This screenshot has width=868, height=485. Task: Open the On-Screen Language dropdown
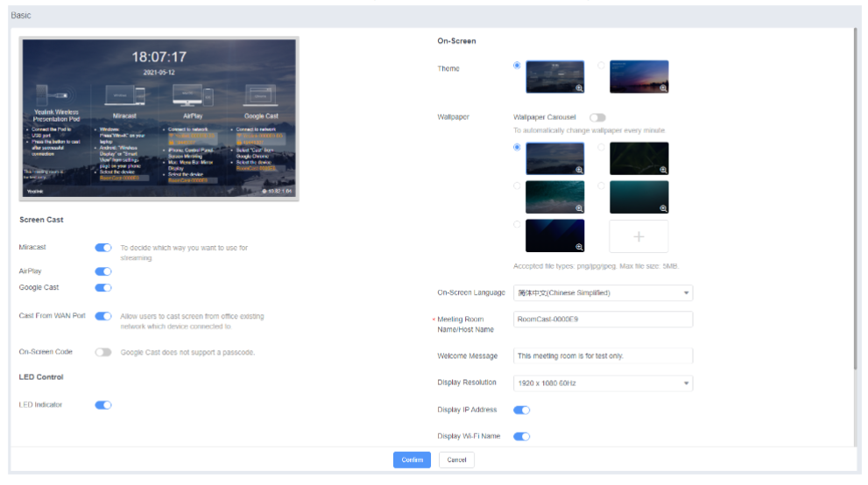click(603, 292)
